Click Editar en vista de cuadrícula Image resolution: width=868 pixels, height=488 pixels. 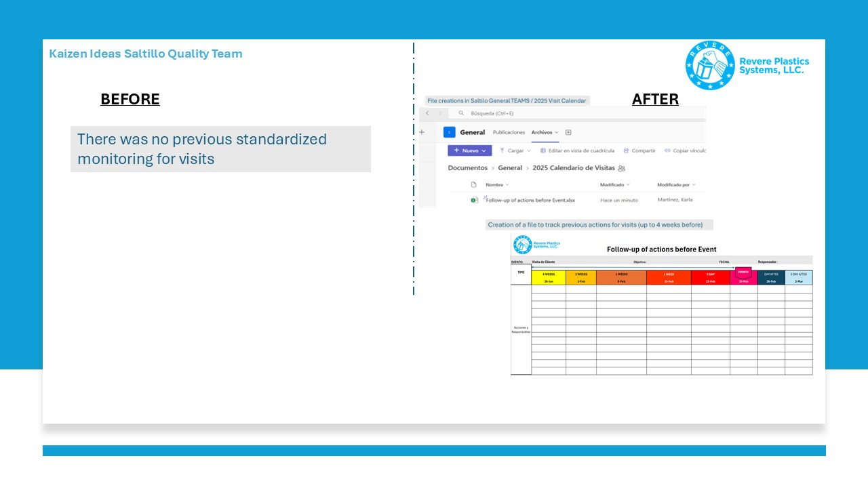577,150
